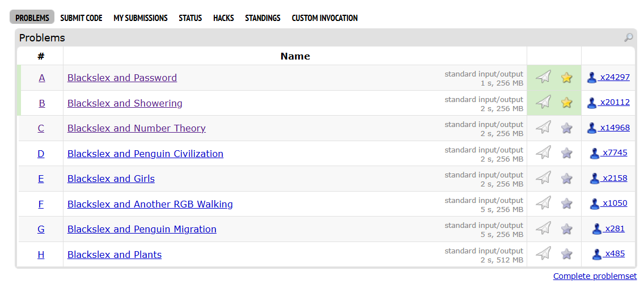This screenshot has width=644, height=288.
Task: Click the Complete problemset link
Action: 595,276
